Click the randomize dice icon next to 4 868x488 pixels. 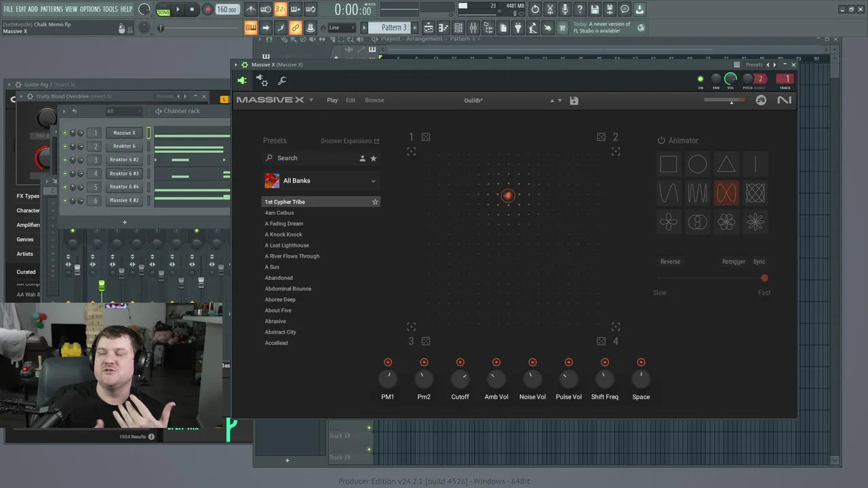tap(601, 341)
